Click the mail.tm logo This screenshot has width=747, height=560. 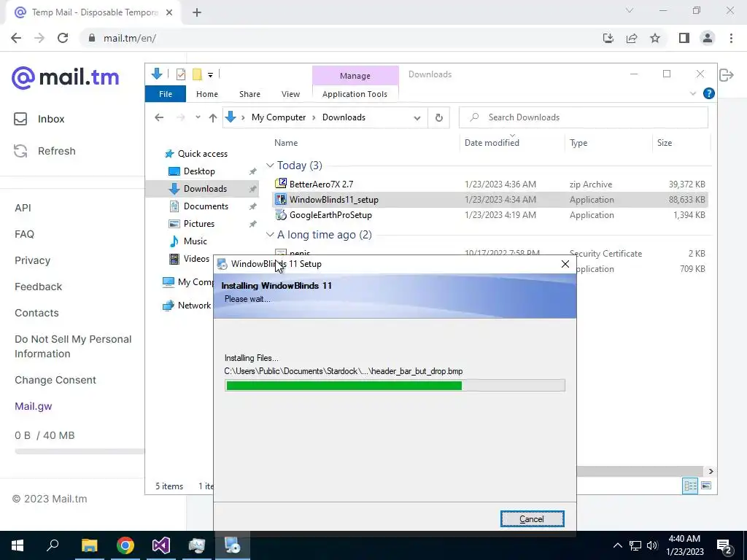(x=65, y=77)
